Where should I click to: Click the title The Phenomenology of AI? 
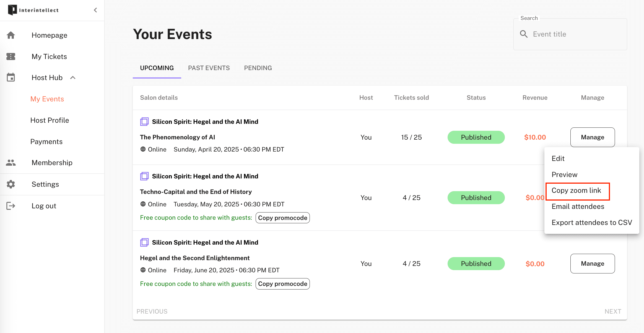point(178,137)
